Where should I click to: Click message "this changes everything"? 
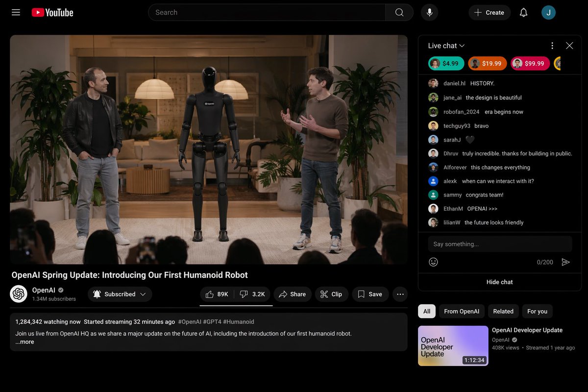(x=500, y=168)
